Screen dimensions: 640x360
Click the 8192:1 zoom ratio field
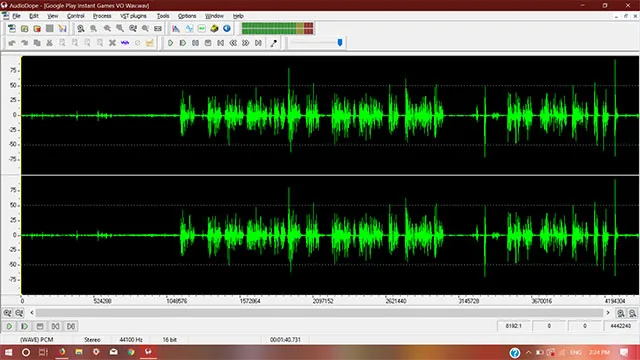tap(513, 326)
